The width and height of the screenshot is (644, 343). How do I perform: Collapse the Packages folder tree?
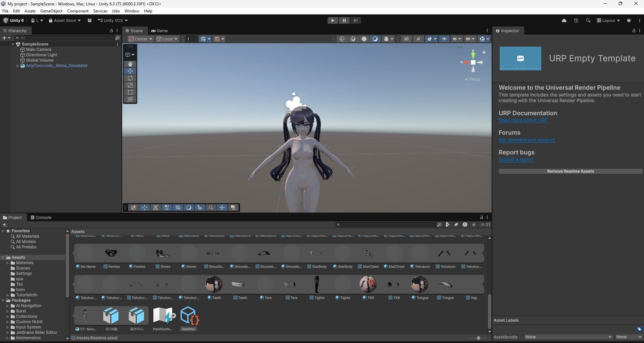pos(3,300)
